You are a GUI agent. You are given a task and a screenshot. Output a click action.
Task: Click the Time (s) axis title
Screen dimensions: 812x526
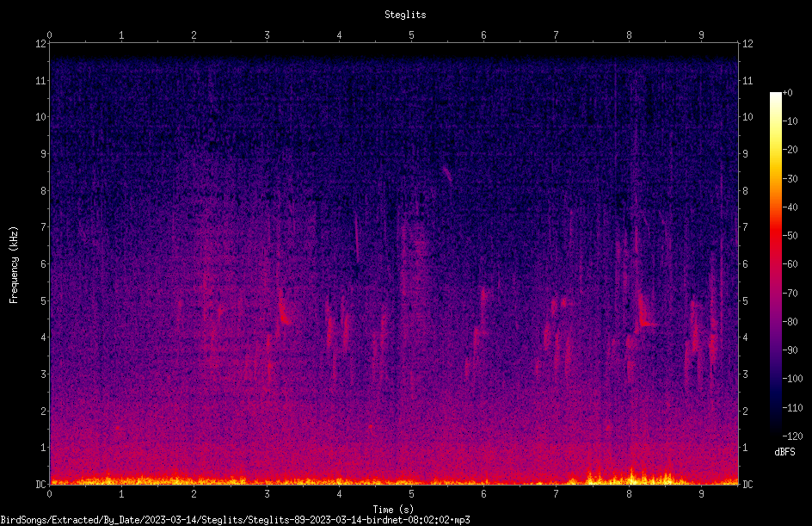coord(394,510)
